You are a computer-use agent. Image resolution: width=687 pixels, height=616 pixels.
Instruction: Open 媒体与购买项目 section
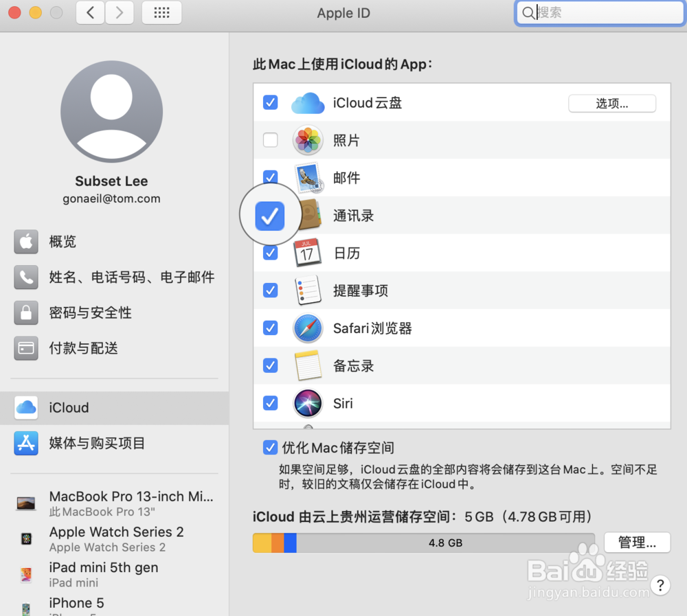point(114,443)
